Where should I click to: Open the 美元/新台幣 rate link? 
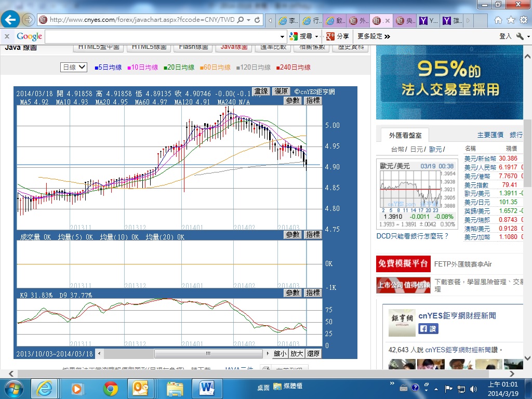pyautogui.click(x=480, y=158)
